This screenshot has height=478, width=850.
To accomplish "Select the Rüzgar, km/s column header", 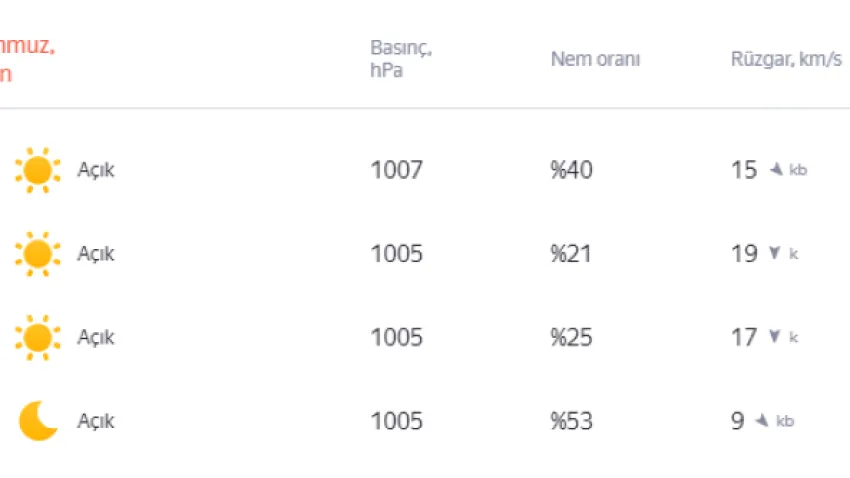I will tap(786, 59).
